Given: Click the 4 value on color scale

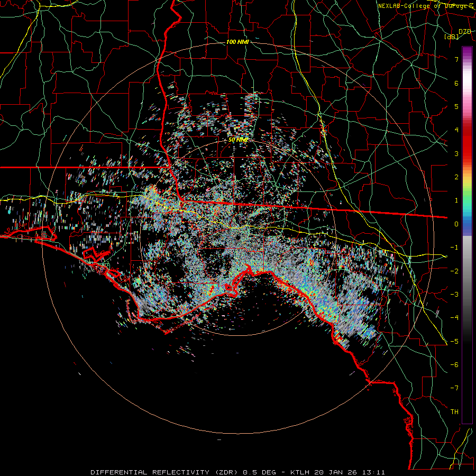Looking at the screenshot, I should (x=456, y=130).
